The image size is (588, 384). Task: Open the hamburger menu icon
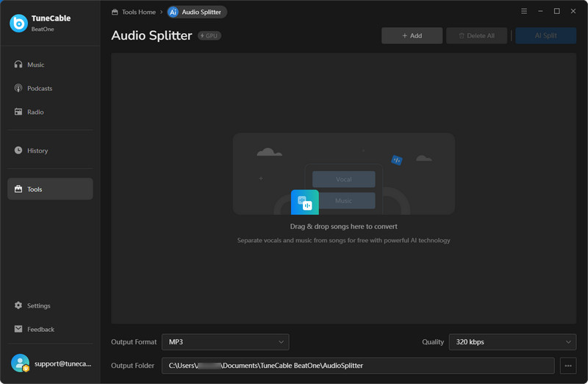pyautogui.click(x=524, y=11)
